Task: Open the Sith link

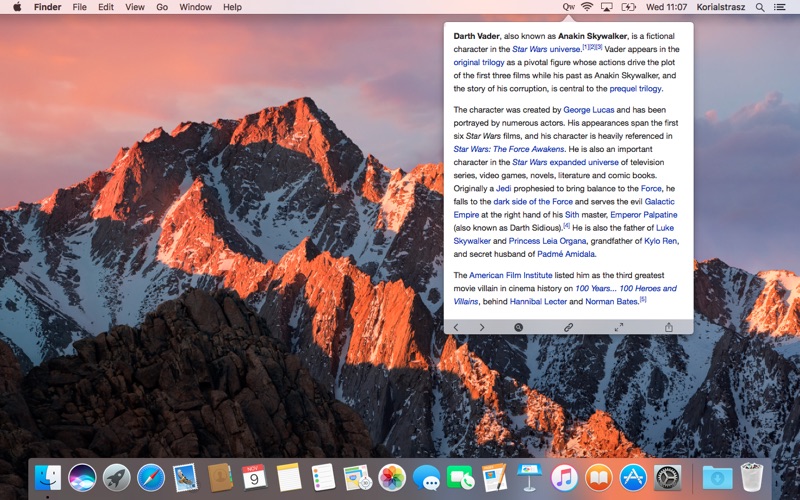Action: tap(572, 215)
